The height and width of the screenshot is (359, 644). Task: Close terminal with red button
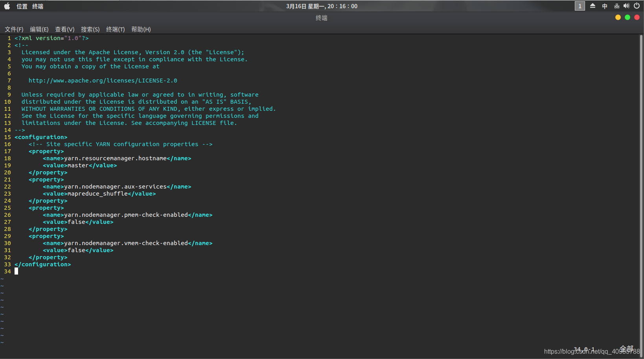coord(637,17)
